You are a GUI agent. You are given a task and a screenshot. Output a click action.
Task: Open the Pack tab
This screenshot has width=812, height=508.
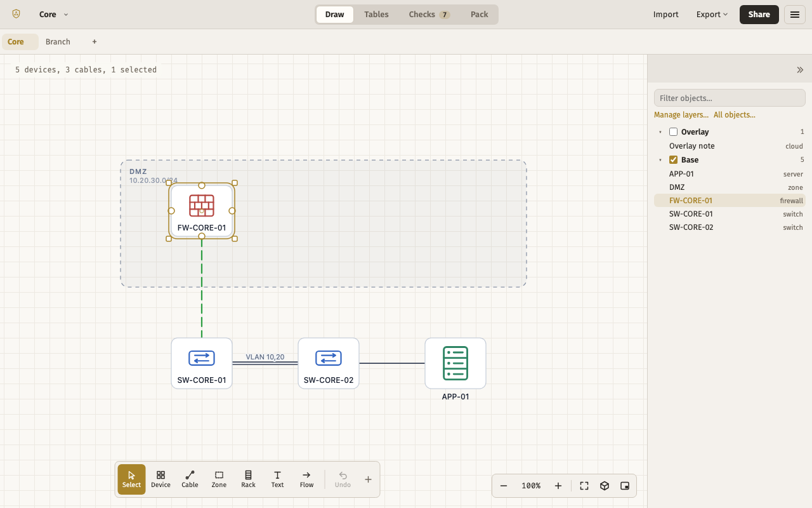[480, 15]
